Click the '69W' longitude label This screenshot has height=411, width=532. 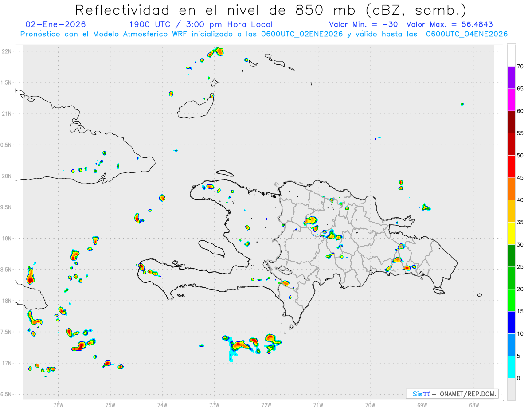pos(422,405)
